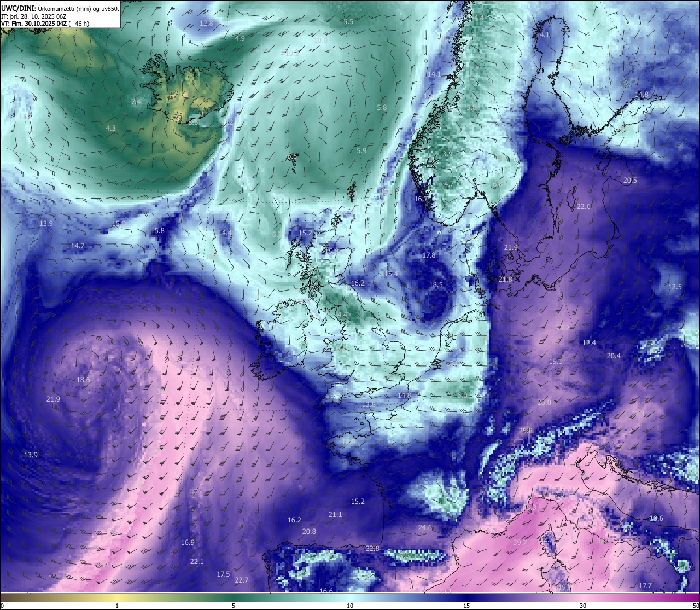700x610 pixels.
Task: Click the dark green segment of color bar
Action: pyautogui.click(x=234, y=597)
